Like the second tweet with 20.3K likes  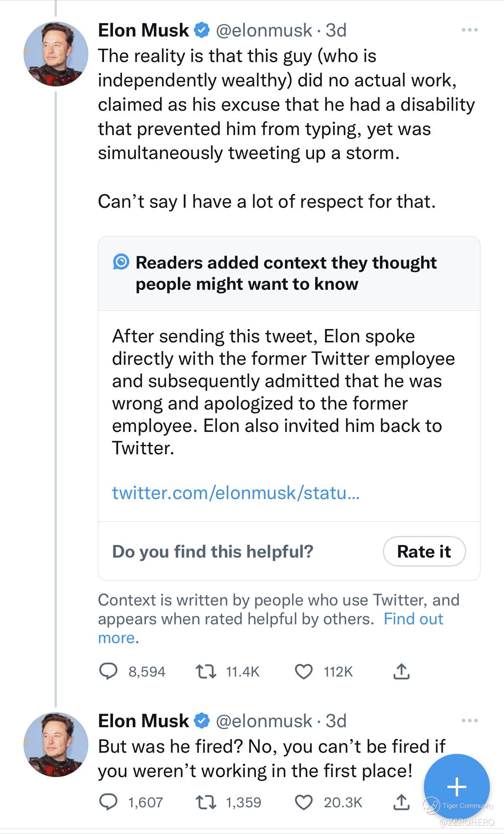303,802
